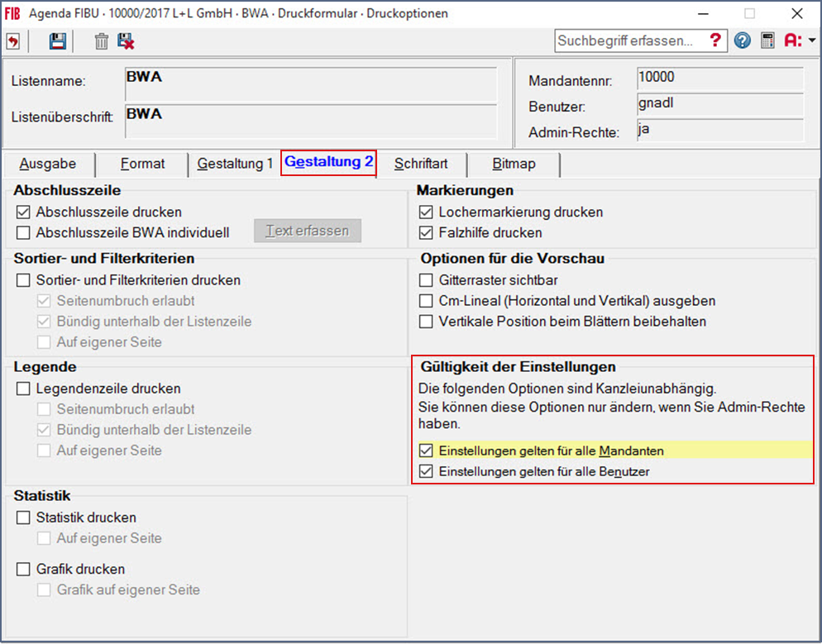This screenshot has height=644, width=822.
Task: Toggle Abschlusszeile drucken checkbox
Action: point(23,212)
